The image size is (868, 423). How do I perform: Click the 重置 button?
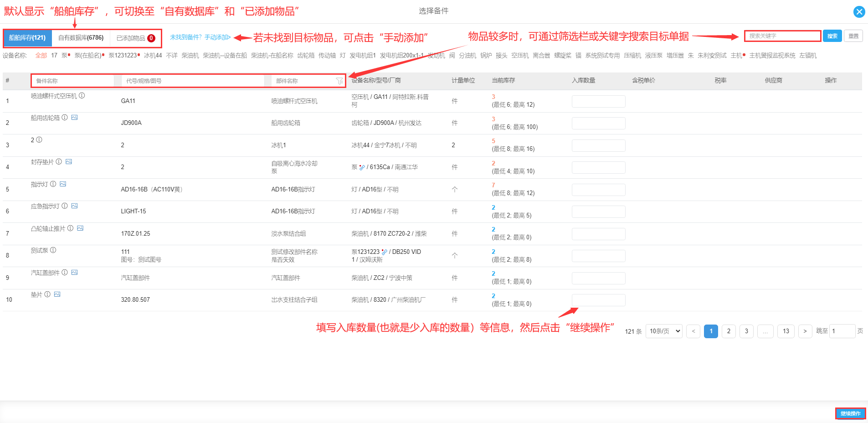(853, 36)
